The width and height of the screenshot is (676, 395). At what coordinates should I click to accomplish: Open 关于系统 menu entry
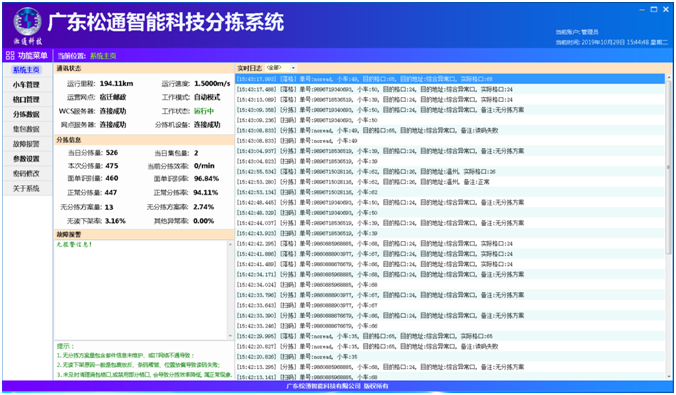click(x=26, y=188)
